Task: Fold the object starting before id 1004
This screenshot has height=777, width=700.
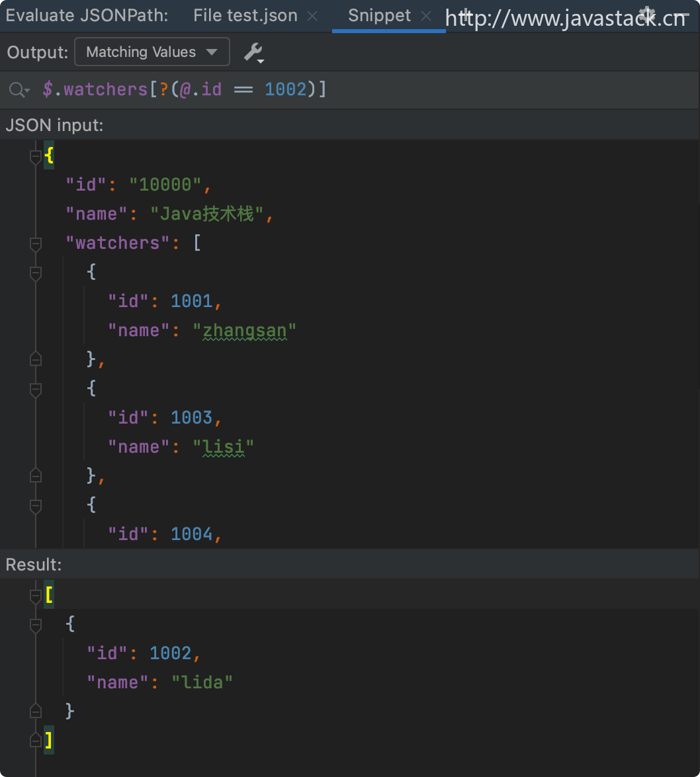Action: pyautogui.click(x=35, y=506)
